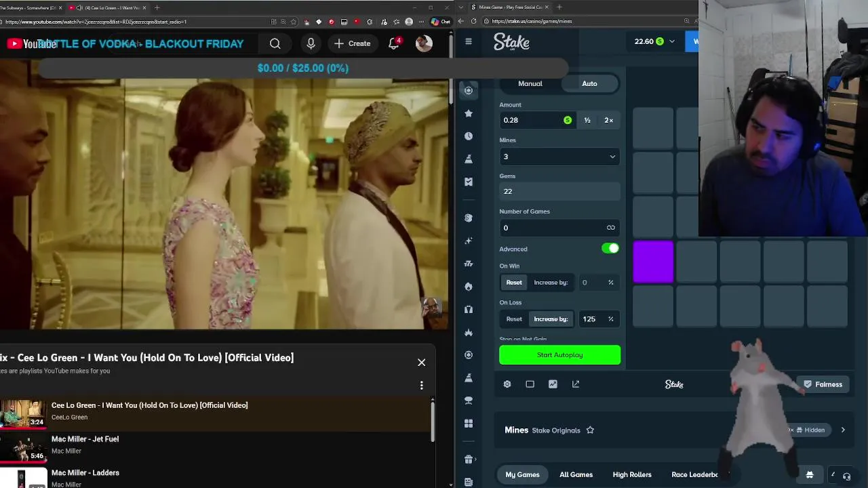Switch to Manual betting mode
This screenshot has height=488, width=868.
point(530,83)
